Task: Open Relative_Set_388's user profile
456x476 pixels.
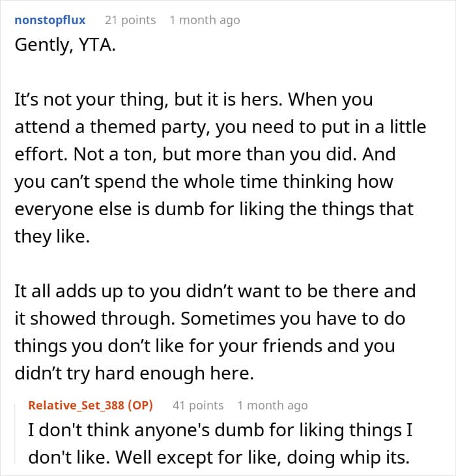Action: tap(76, 406)
